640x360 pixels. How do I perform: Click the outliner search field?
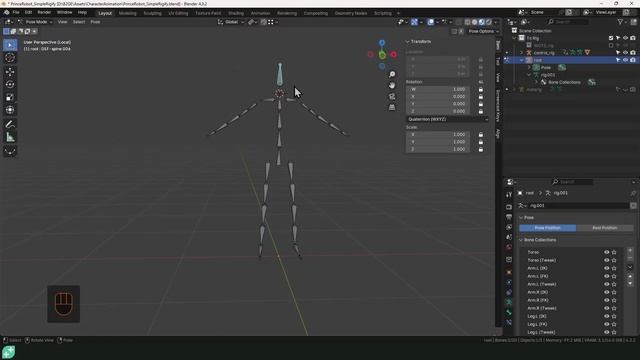tap(567, 22)
